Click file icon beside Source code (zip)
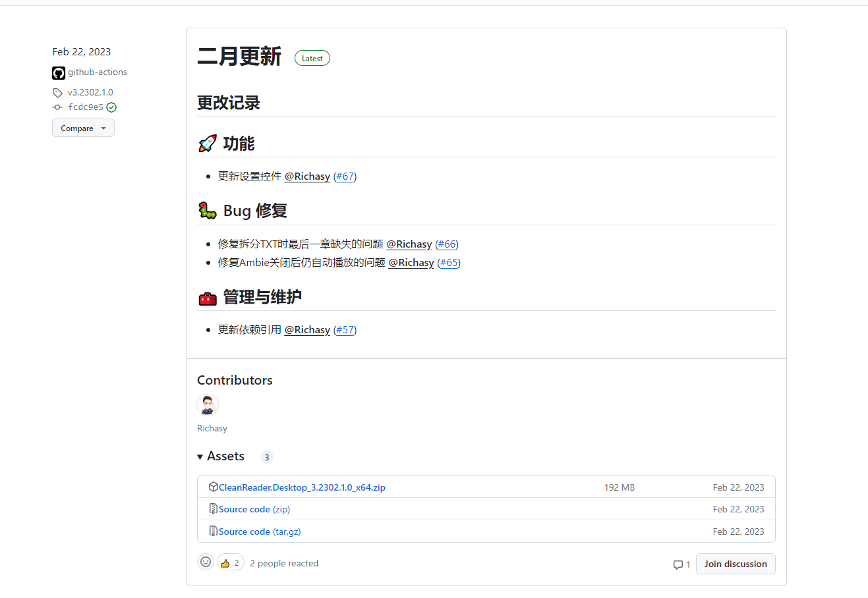Screen dimensions: 868x598 (214, 508)
